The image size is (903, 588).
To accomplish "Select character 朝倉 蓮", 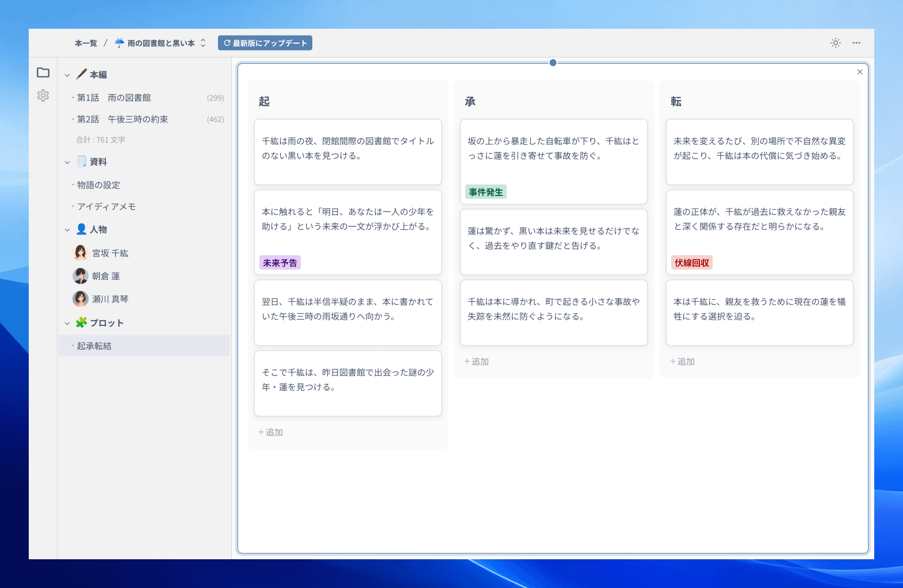I will [x=144, y=276].
